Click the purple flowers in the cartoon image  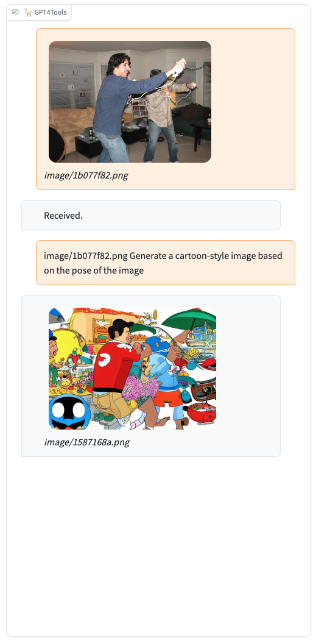pyautogui.click(x=139, y=388)
